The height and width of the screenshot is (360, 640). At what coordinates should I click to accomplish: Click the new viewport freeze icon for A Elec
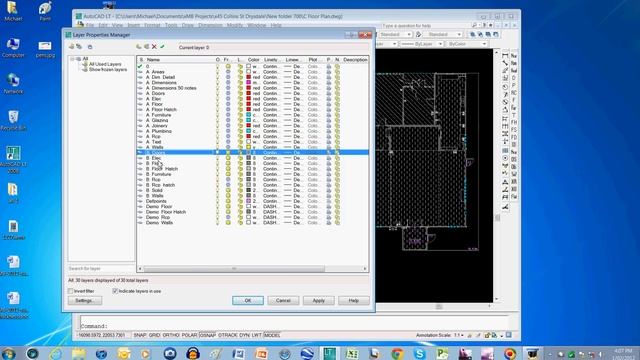(337, 98)
